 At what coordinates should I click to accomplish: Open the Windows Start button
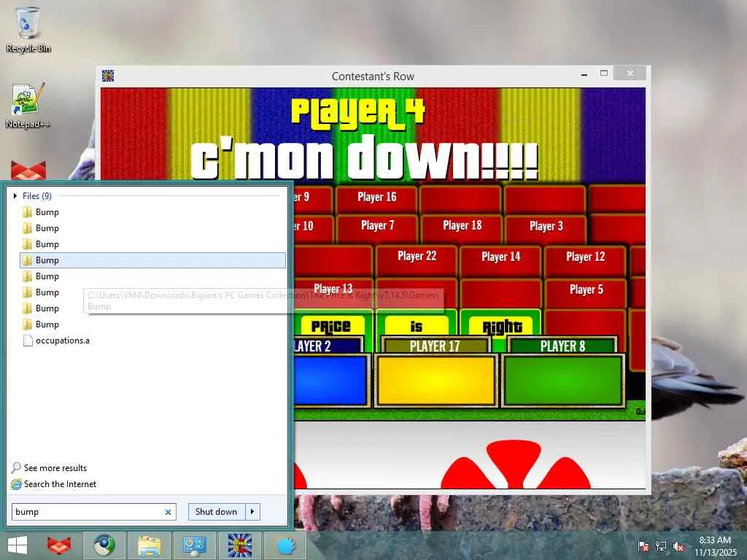(x=18, y=545)
